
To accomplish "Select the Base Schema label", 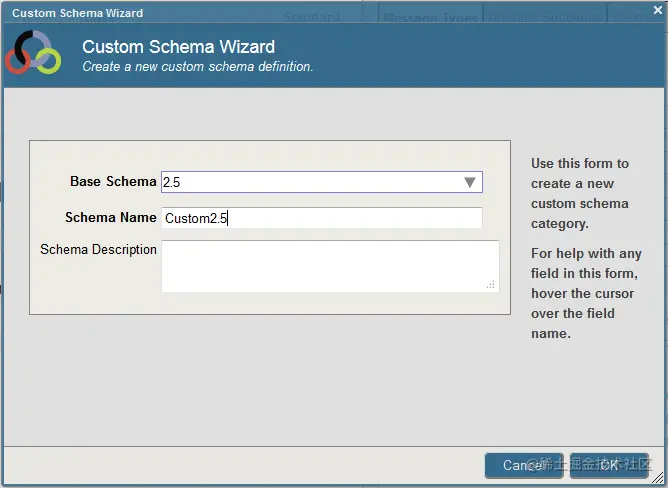I will (x=113, y=182).
